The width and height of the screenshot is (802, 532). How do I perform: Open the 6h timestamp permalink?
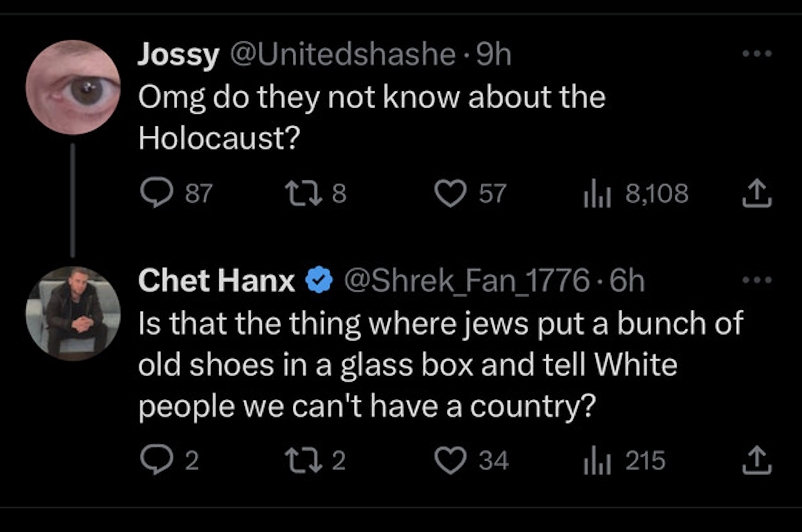point(627,280)
